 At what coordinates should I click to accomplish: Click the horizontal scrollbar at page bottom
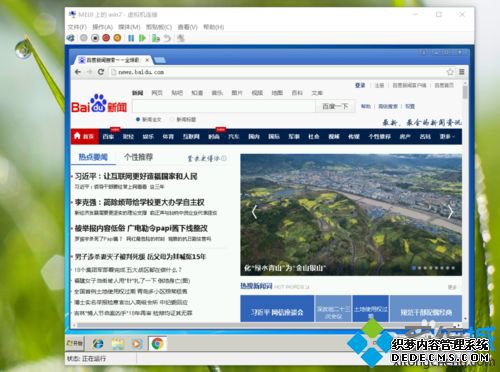click(x=266, y=324)
